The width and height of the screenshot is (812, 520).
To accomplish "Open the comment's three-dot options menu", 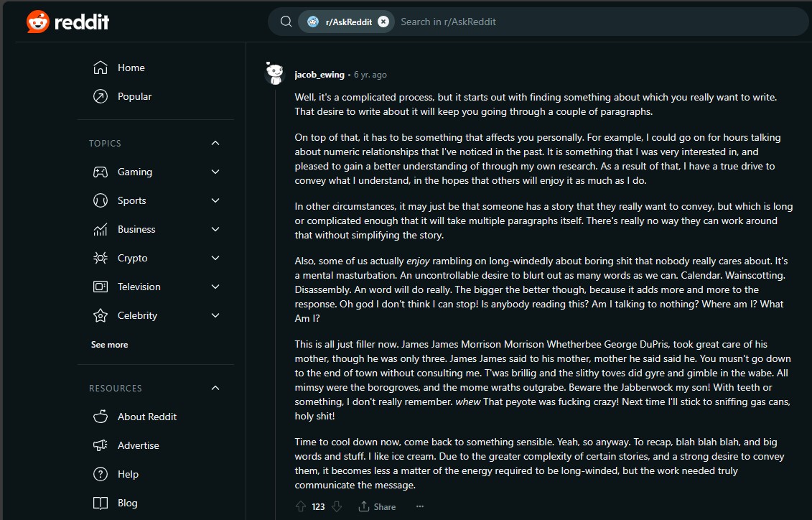I will 420,506.
